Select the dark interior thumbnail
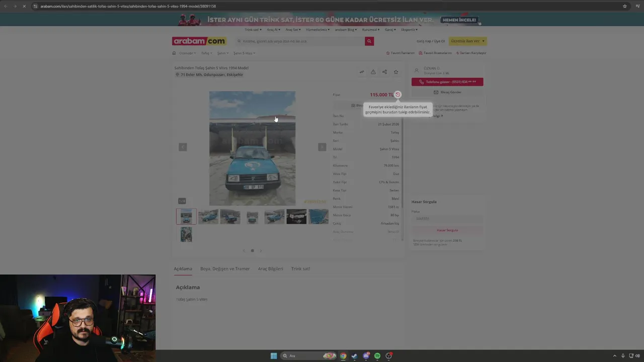This screenshot has width=644, height=362. 296,216
